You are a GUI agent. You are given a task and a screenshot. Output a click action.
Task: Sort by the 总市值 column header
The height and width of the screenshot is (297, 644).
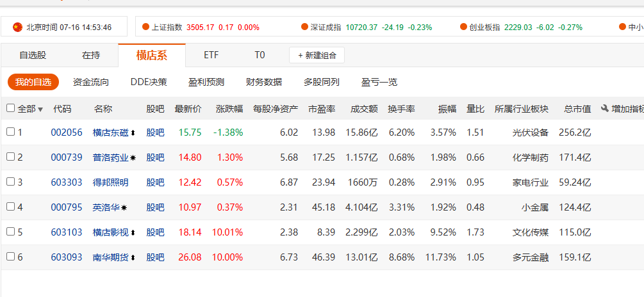coord(577,109)
